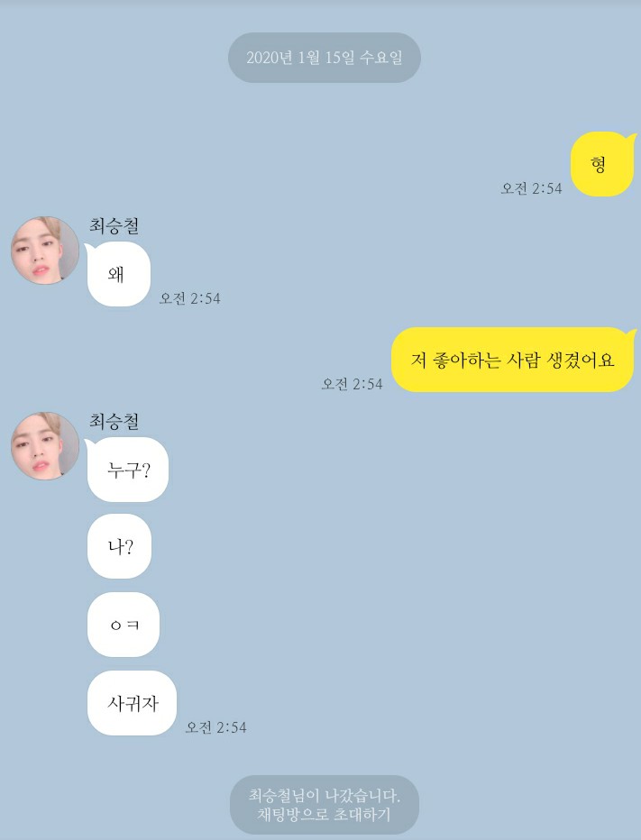The image size is (641, 840).
Task: Click the 최승철님이 나갔습니다 notice text
Action: point(324,796)
